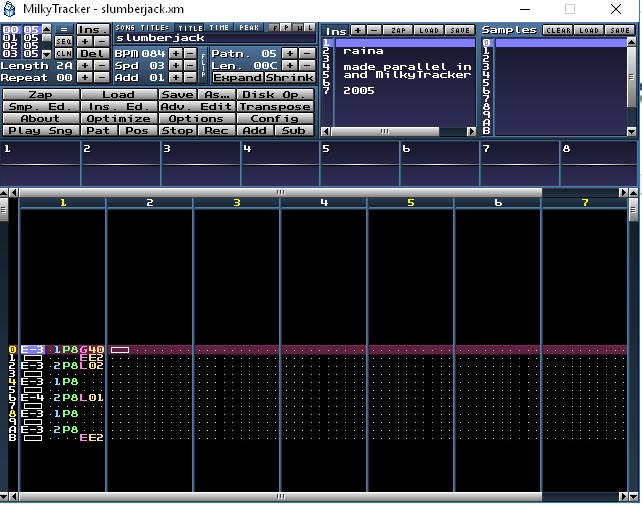Image resolution: width=642 pixels, height=508 pixels.
Task: Click the Sub channel button
Action: coord(294,131)
